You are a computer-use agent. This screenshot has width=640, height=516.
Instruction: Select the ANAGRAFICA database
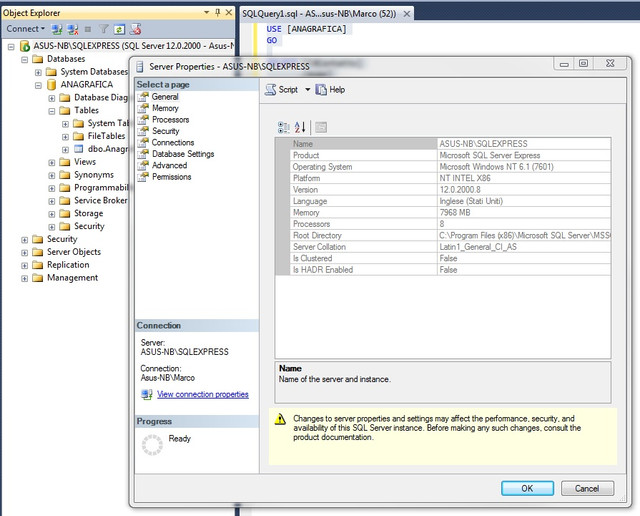point(87,85)
